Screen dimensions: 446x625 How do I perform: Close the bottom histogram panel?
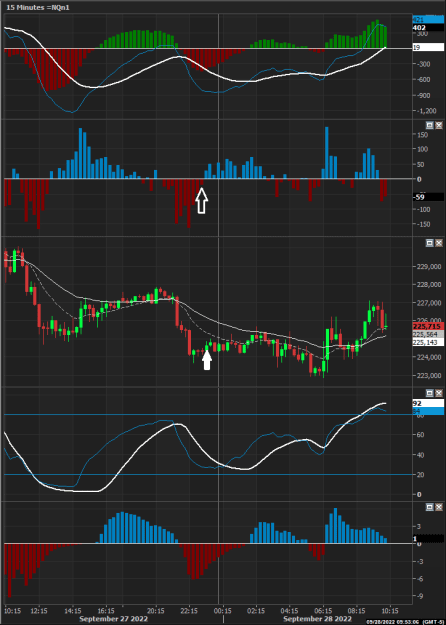pos(438,507)
